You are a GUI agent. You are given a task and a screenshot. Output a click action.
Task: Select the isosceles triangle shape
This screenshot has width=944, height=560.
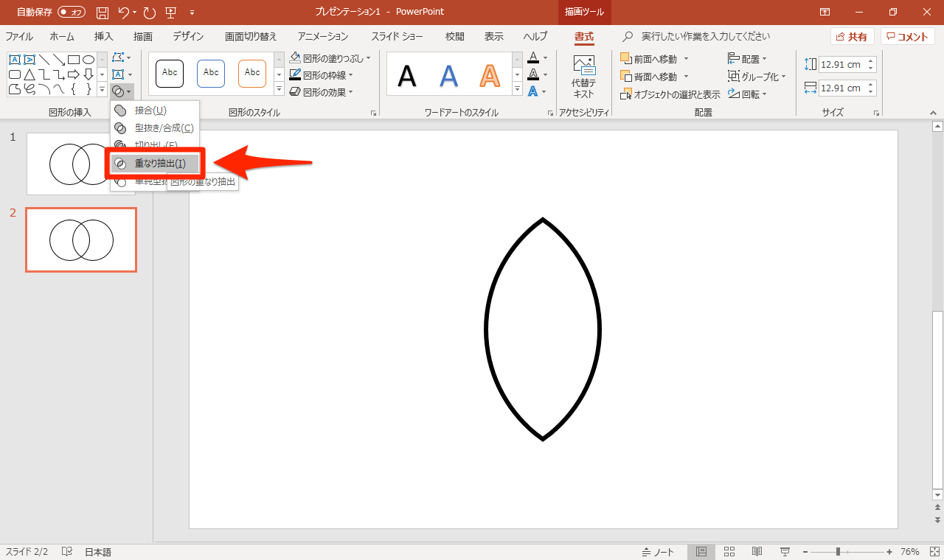pyautogui.click(x=29, y=74)
